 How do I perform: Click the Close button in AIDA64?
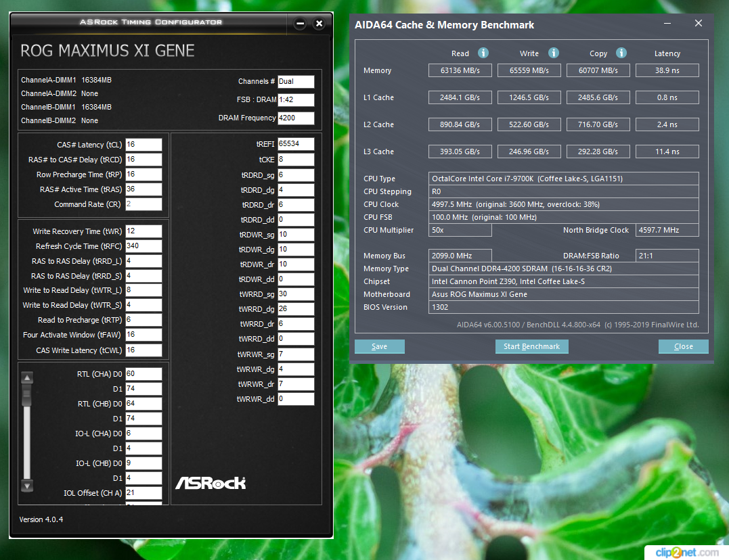(684, 347)
